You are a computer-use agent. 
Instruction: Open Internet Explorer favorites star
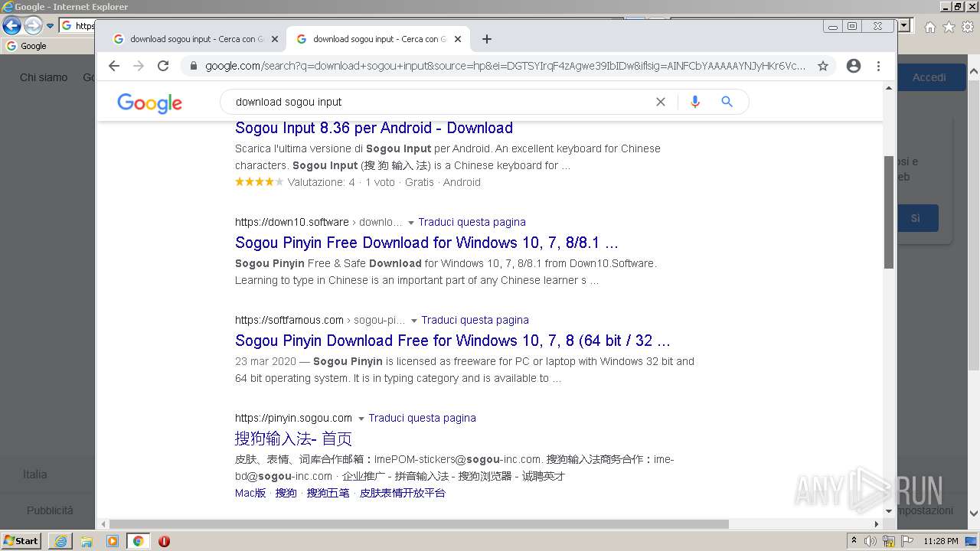pyautogui.click(x=949, y=27)
